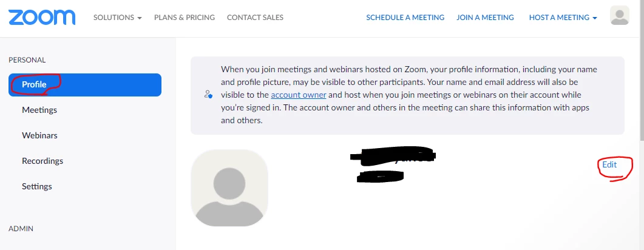Open Webinars in the sidebar
The image size is (644, 250).
click(39, 135)
